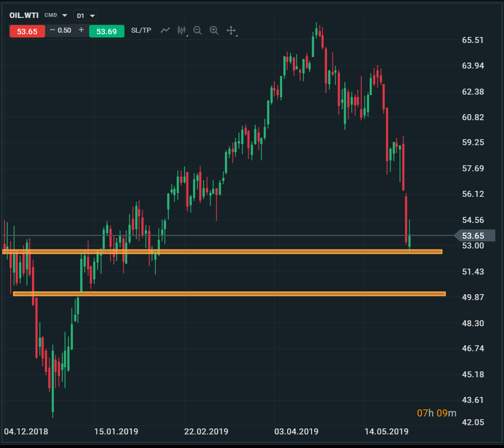Screen dimensions: 504x448
Task: Open the candlestick chart type menu
Action: pos(182,30)
